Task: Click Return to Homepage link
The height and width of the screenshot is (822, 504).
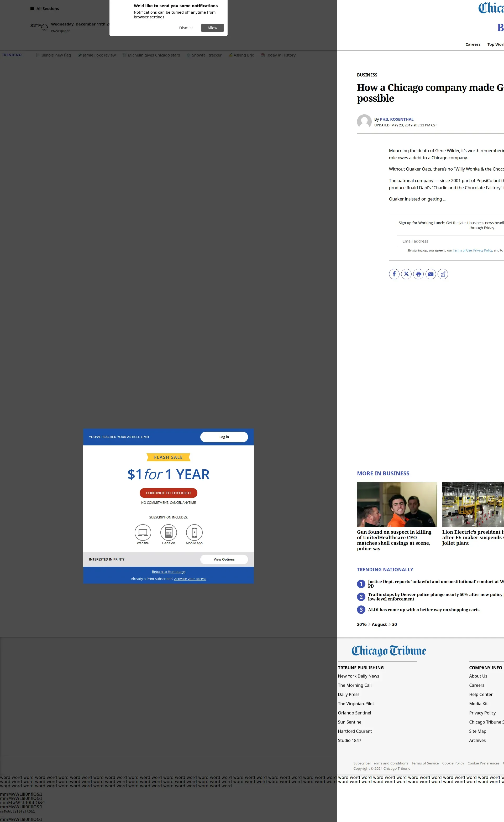Action: pos(168,572)
